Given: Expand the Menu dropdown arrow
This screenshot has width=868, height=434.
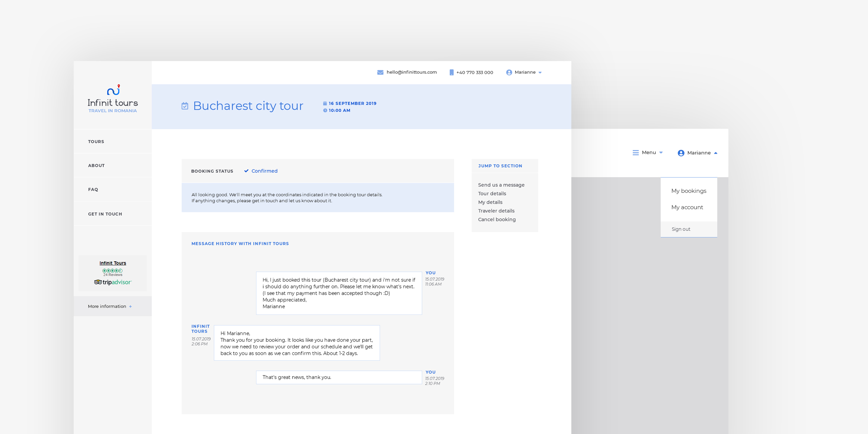Looking at the screenshot, I should 661,153.
